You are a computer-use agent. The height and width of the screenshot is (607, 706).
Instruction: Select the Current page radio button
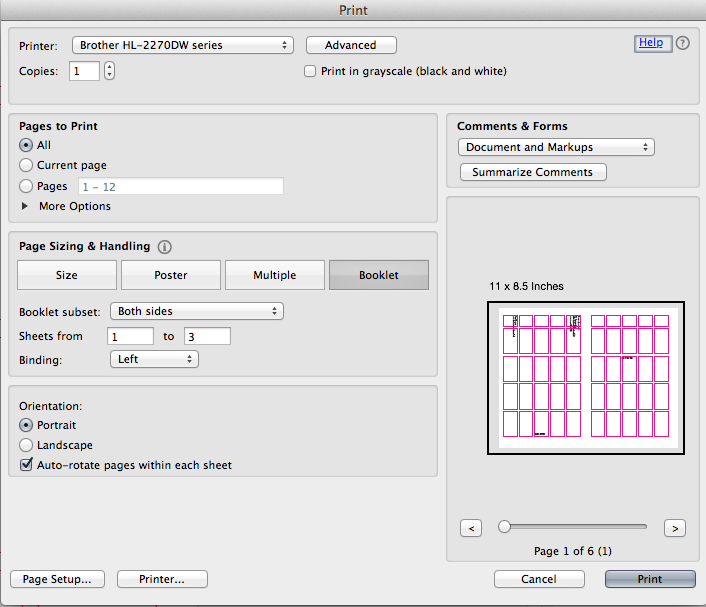(26, 165)
